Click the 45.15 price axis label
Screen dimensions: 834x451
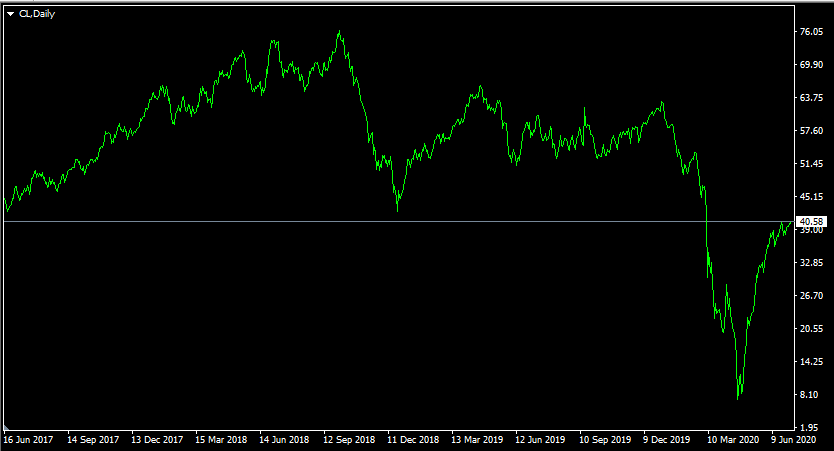(811, 197)
